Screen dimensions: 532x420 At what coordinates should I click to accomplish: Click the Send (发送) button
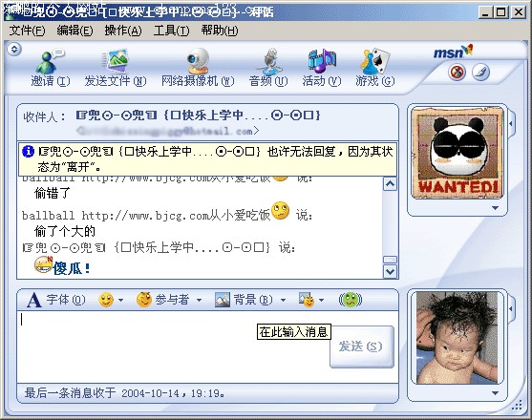tap(362, 346)
